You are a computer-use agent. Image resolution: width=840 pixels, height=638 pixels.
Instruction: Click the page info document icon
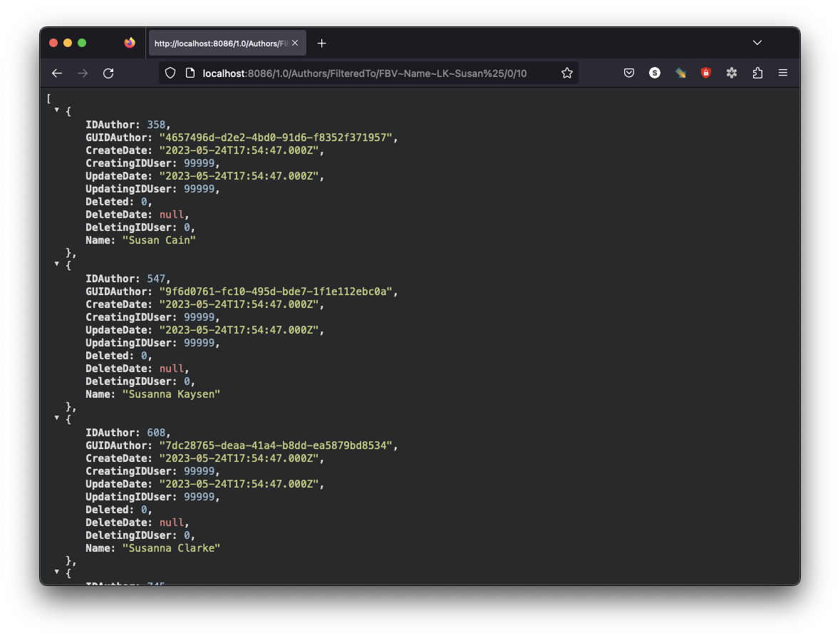(190, 73)
